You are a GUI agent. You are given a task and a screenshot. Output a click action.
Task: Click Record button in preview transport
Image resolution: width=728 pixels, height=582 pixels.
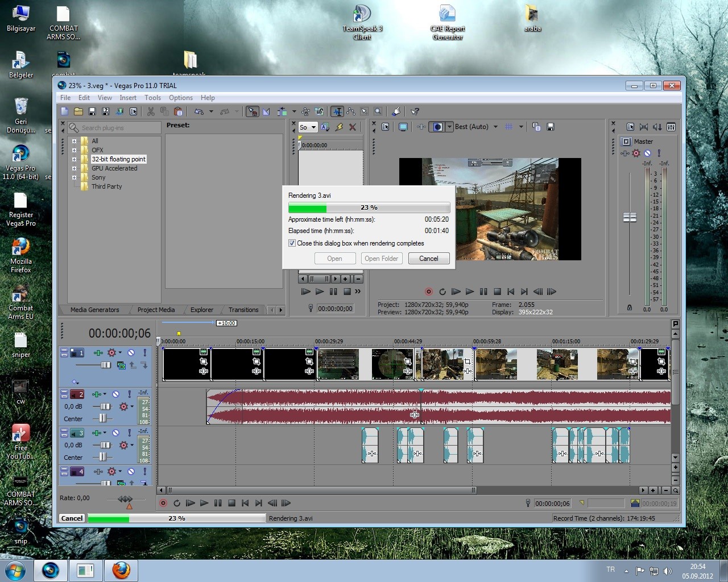(x=428, y=292)
